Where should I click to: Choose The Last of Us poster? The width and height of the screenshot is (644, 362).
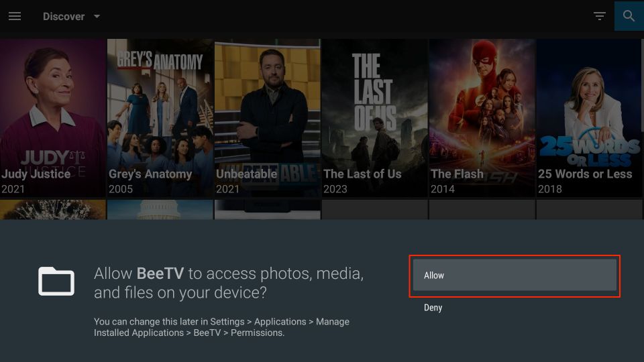click(x=374, y=118)
